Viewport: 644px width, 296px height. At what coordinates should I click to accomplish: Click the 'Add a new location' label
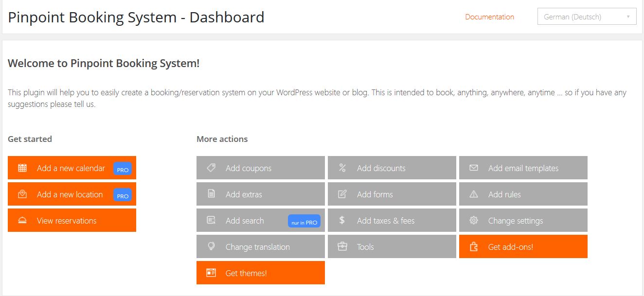tap(70, 194)
